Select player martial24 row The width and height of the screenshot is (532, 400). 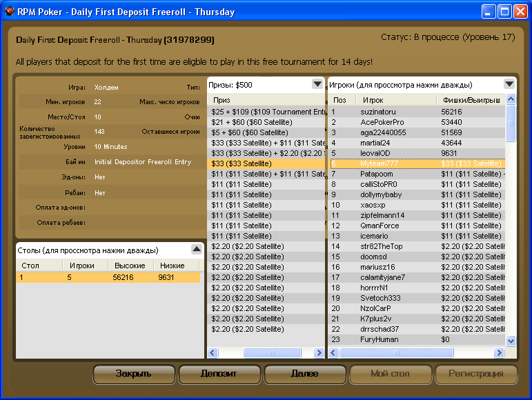(x=417, y=143)
